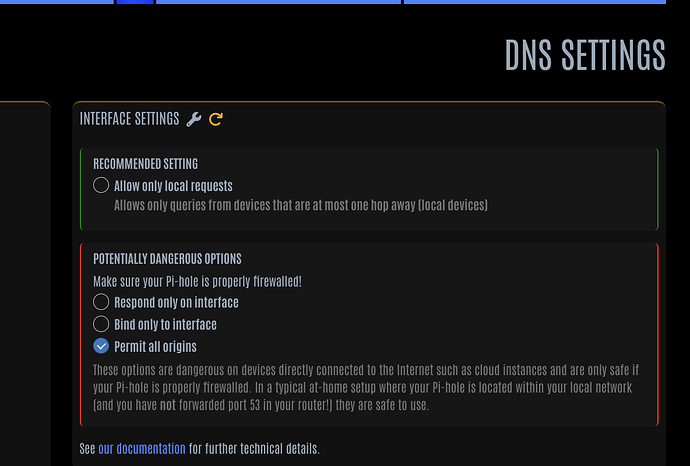Click the 'Permit all origins' label text
Screen dimensions: 690x466
pyautogui.click(x=155, y=346)
